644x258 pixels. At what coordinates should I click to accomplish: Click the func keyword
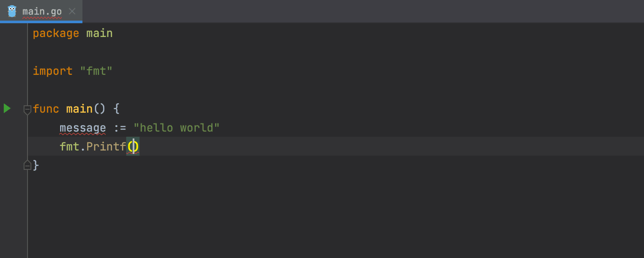pyautogui.click(x=46, y=109)
